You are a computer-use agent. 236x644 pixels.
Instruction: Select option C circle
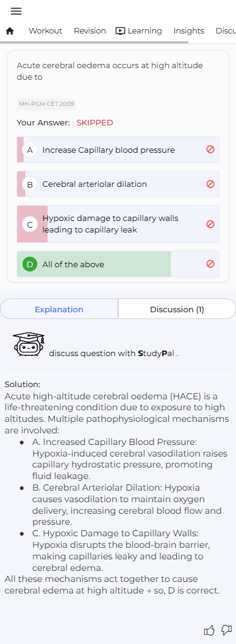(x=30, y=225)
